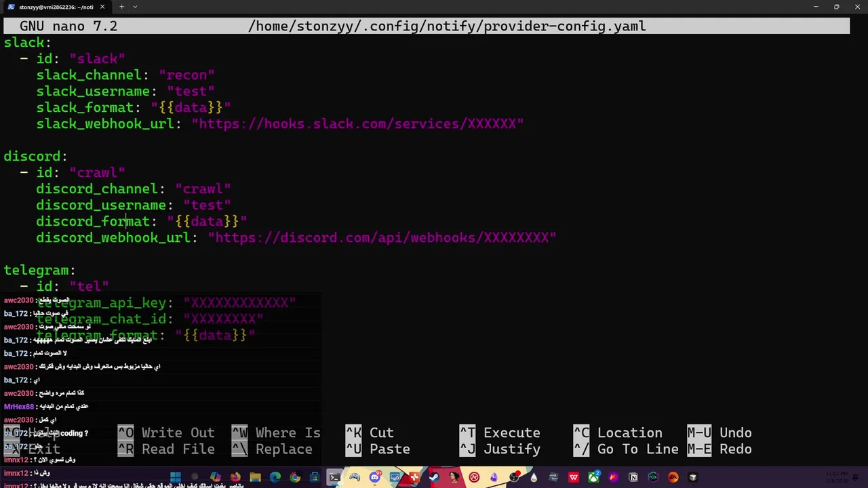
Task: Place cursor on discord_channel line
Action: click(x=134, y=189)
